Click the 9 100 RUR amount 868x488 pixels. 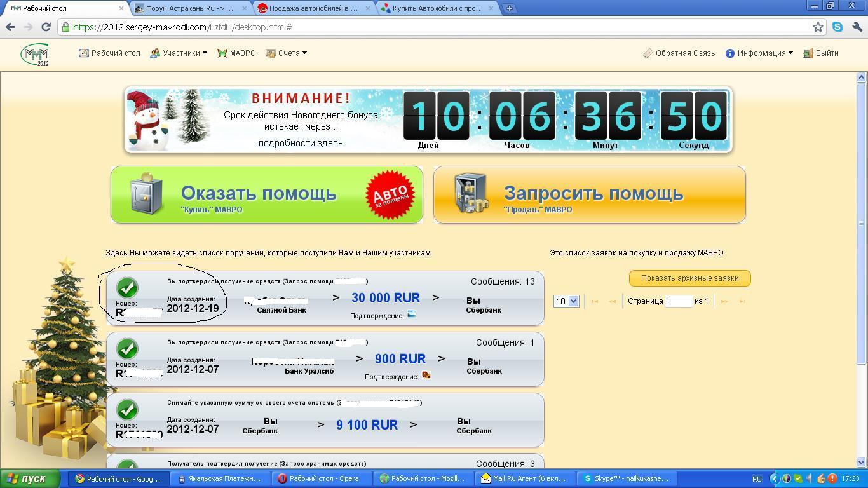[367, 425]
